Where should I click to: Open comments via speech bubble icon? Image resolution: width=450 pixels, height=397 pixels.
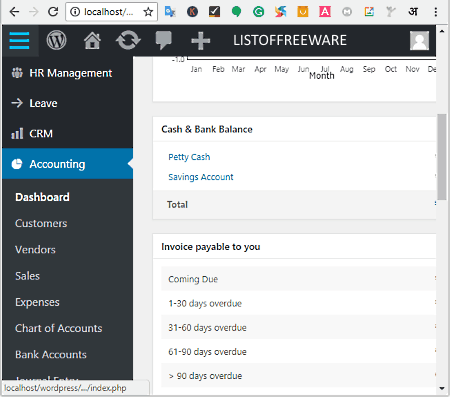[x=164, y=41]
